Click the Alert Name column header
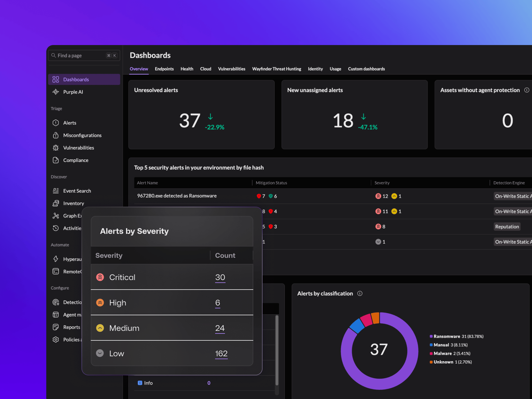This screenshot has width=532, height=399. point(147,183)
